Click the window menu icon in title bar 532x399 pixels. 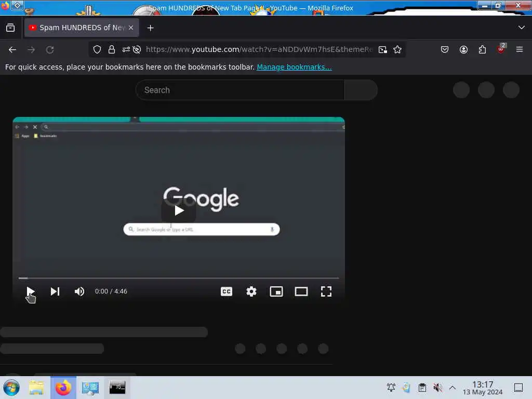tap(5, 6)
